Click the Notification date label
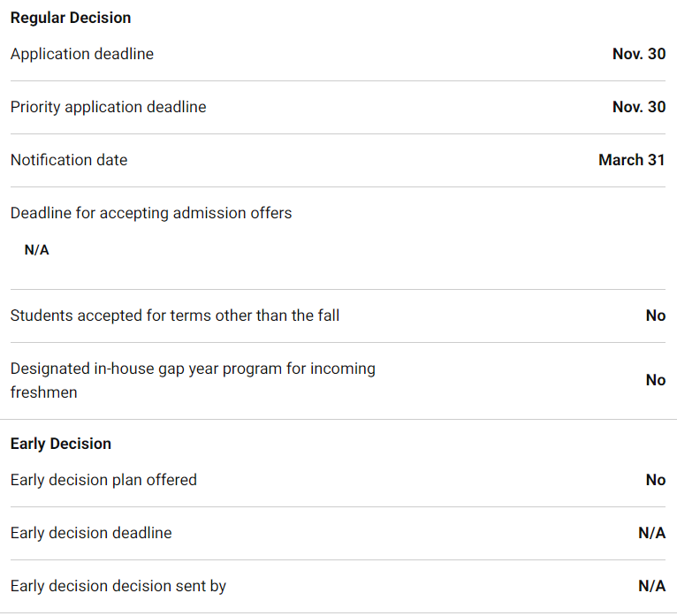Image resolution: width=677 pixels, height=616 pixels. click(69, 160)
